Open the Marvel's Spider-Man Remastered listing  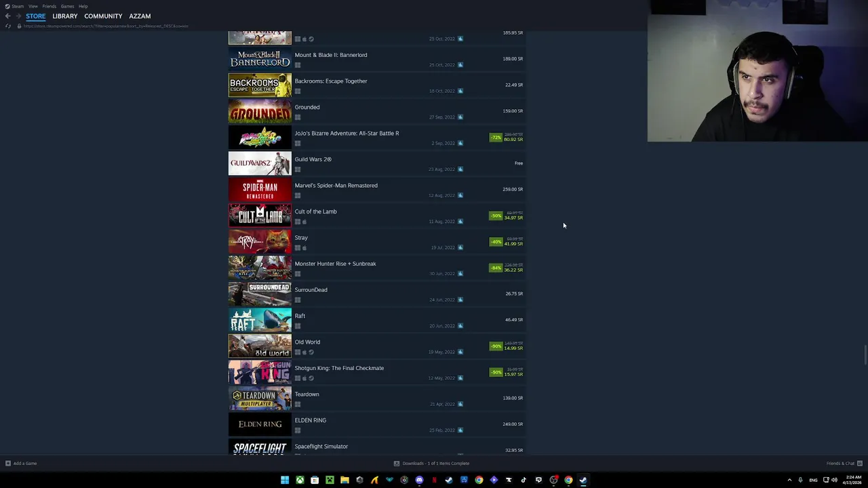[x=376, y=190]
